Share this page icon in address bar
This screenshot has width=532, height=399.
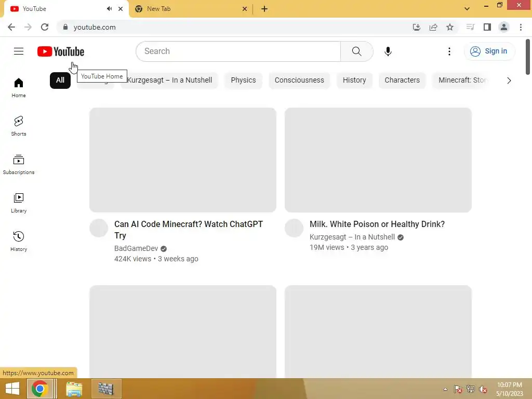(433, 27)
